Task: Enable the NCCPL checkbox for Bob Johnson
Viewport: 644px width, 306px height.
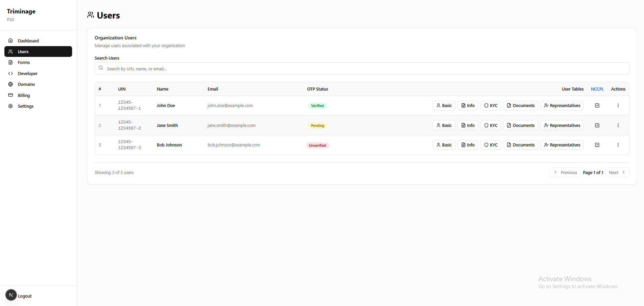Action: [597, 145]
